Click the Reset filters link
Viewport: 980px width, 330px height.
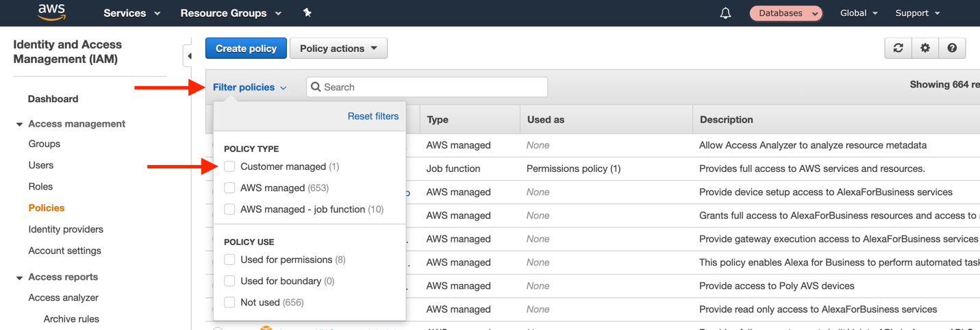point(373,116)
